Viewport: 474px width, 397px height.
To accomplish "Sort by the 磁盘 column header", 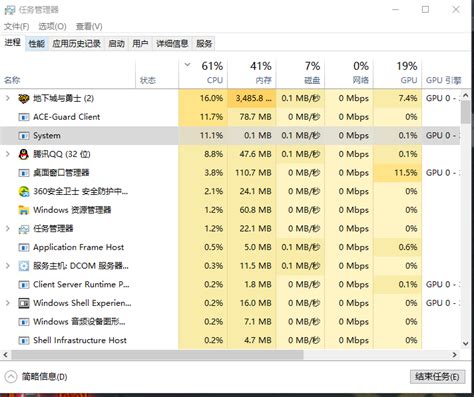I will coord(301,74).
